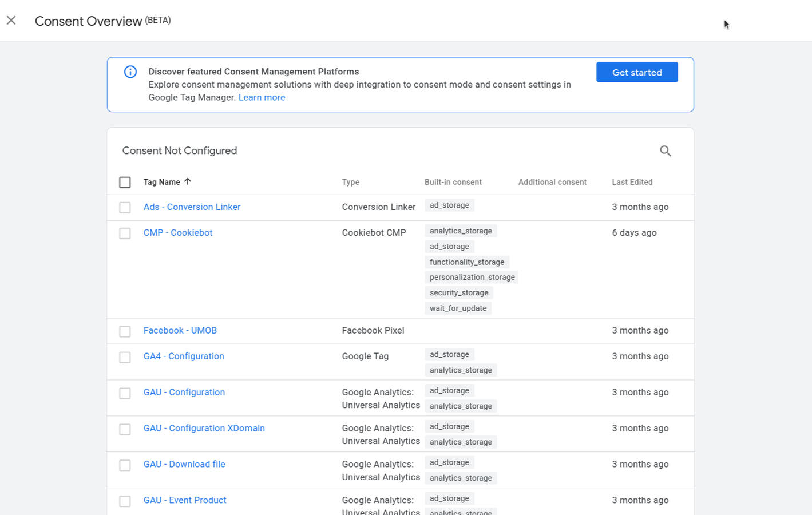
Task: Open the GA4 - Configuration tag
Action: point(184,356)
